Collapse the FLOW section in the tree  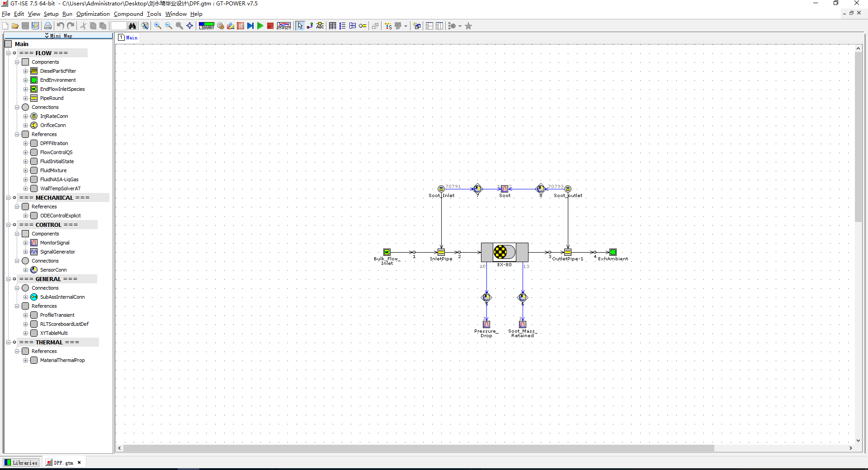(x=8, y=53)
